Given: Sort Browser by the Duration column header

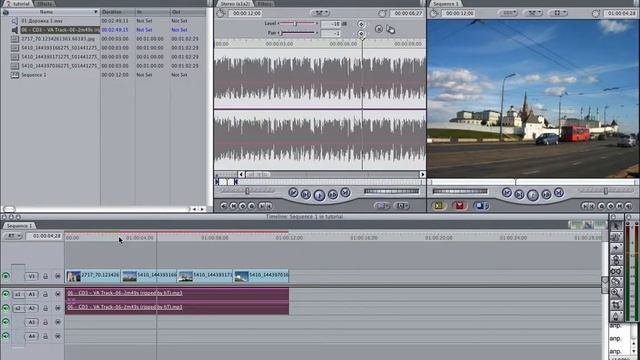Looking at the screenshot, I should [118, 12].
